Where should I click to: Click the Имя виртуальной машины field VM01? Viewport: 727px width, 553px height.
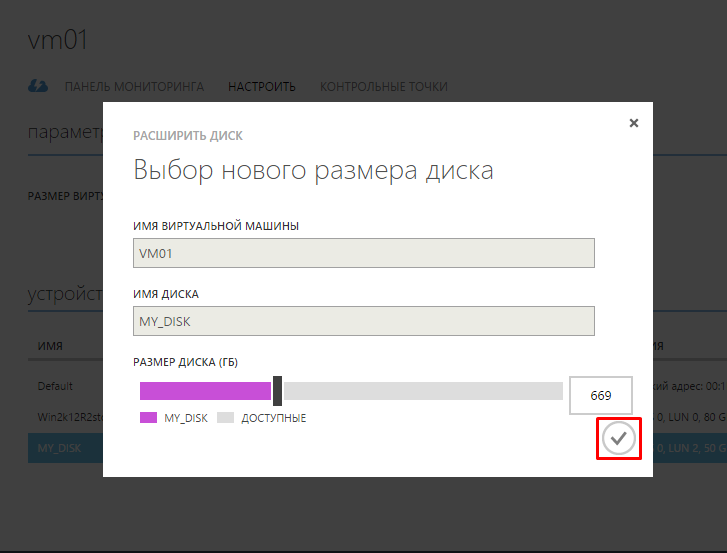pos(364,254)
